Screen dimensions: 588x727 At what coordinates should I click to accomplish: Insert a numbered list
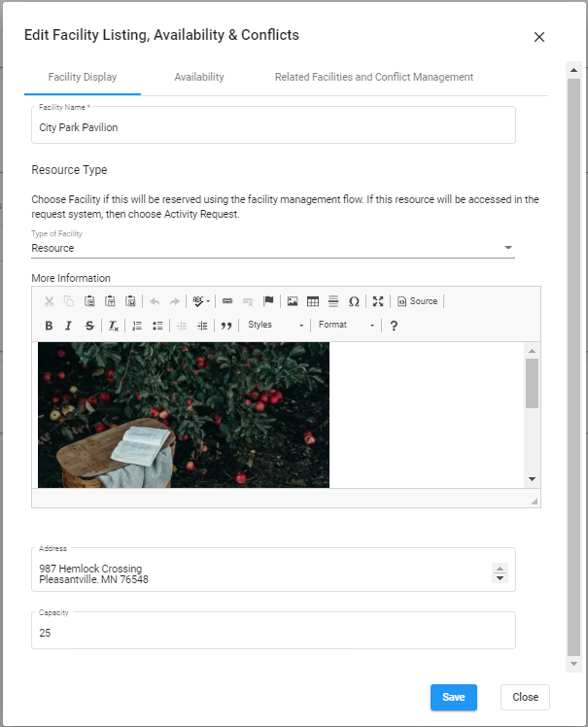coord(137,326)
